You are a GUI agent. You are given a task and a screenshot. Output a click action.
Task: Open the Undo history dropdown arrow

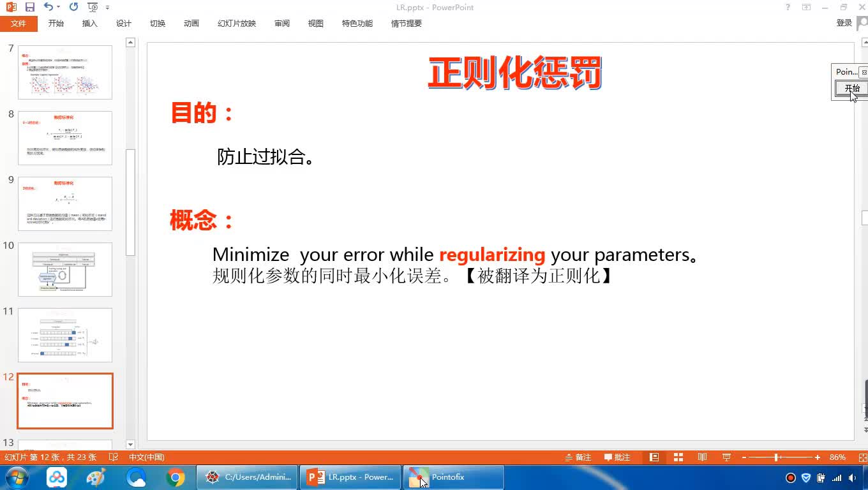pyautogui.click(x=59, y=8)
